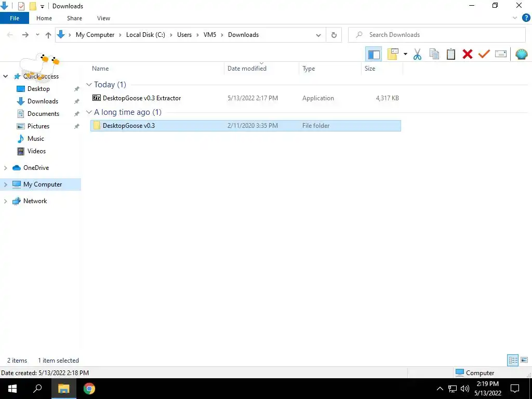Click the orange checkmark Properties icon
The width and height of the screenshot is (532, 399).
click(x=484, y=54)
